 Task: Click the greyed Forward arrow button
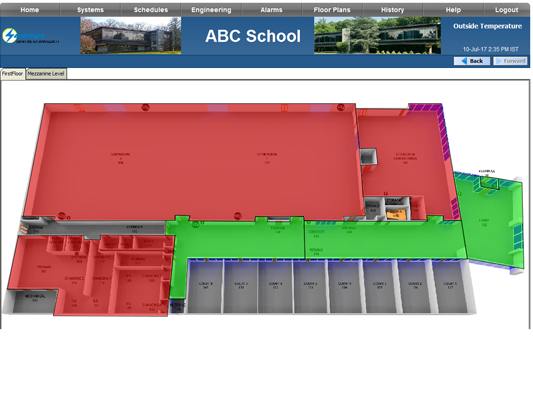click(x=510, y=61)
